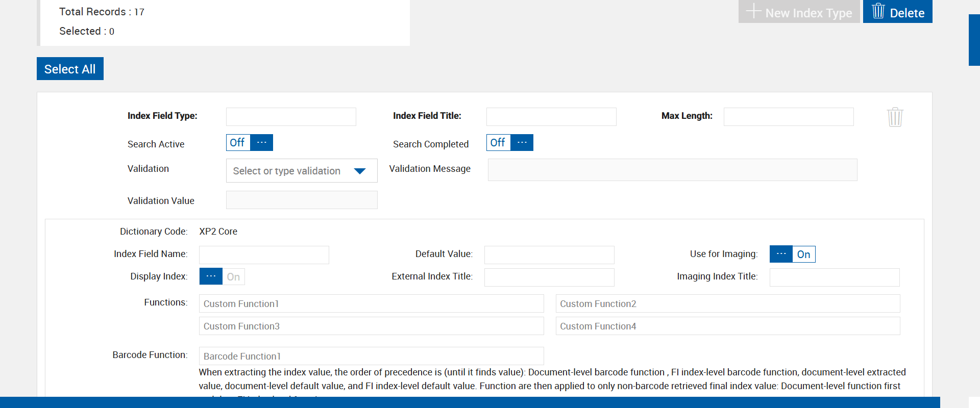Open the Validation dropdown arrow

(360, 171)
